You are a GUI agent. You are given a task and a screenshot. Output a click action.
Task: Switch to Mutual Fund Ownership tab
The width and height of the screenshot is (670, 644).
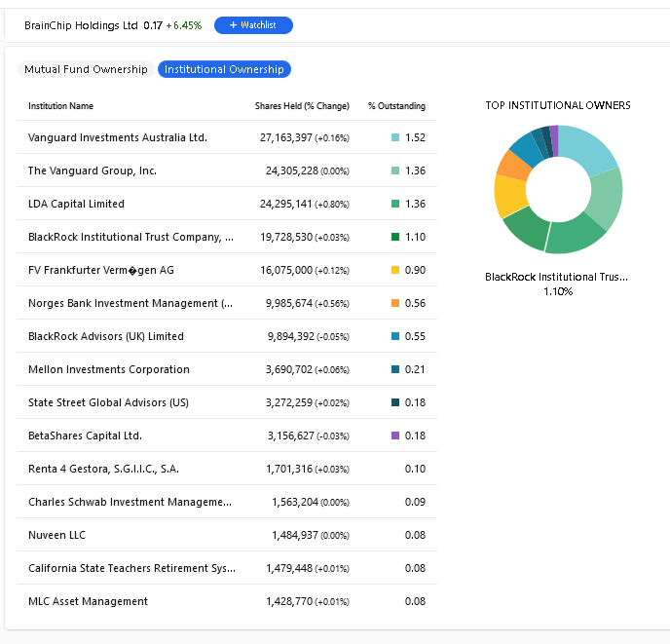coord(86,69)
